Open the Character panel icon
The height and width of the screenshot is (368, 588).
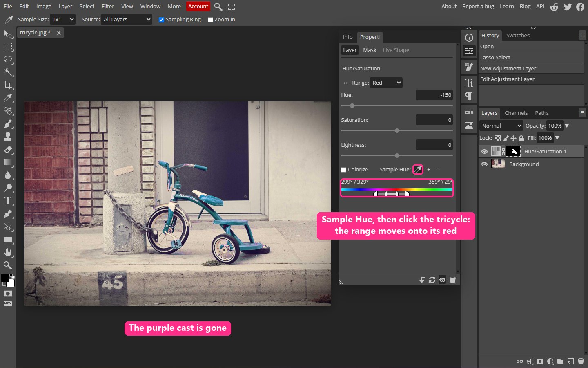[x=469, y=83]
